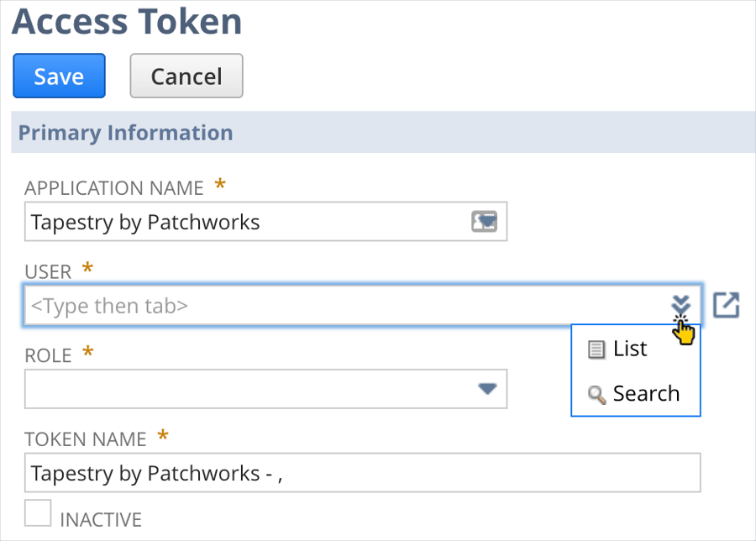The height and width of the screenshot is (541, 756).
Task: Click into the Token Name text field
Action: click(x=361, y=473)
